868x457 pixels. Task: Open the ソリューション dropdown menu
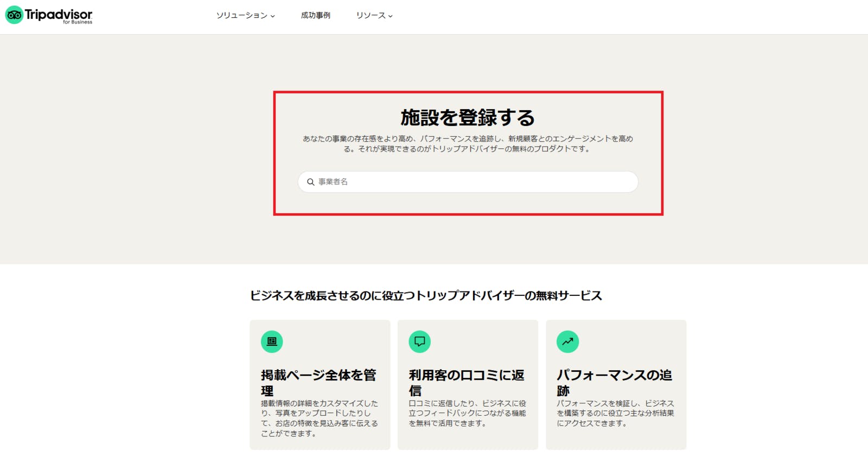pyautogui.click(x=245, y=15)
